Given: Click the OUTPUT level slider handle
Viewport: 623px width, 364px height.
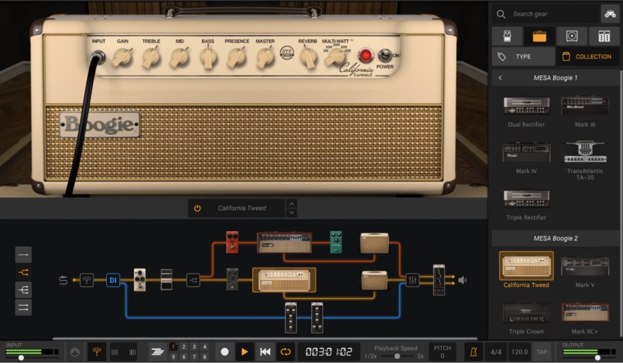Looking at the screenshot, I should click(598, 358).
